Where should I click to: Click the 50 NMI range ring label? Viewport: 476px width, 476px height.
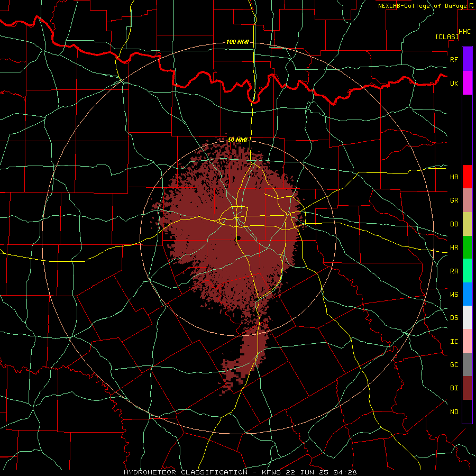point(237,140)
